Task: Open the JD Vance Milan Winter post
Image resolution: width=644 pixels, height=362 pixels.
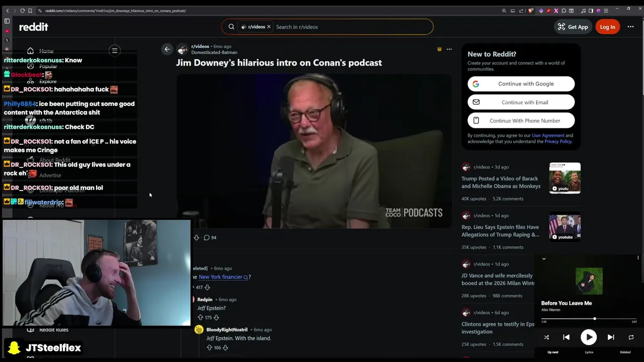Action: point(498,279)
